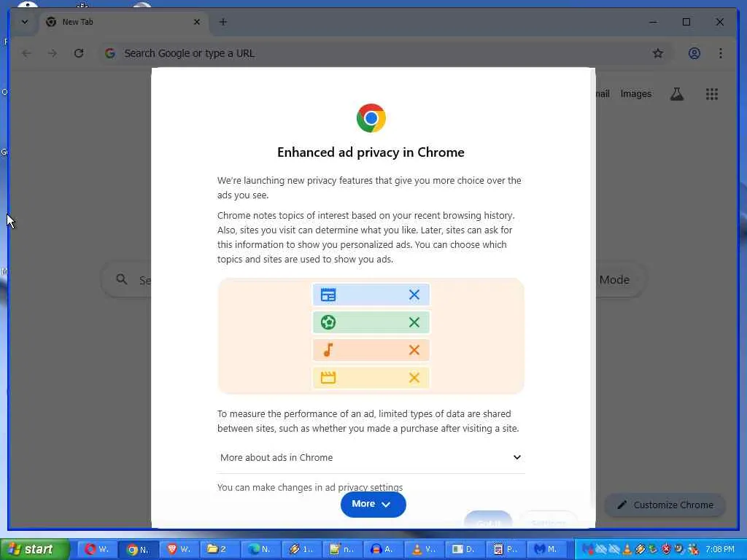Image resolution: width=747 pixels, height=560 pixels.
Task: Remove the news topic with blue X
Action: coord(414,295)
